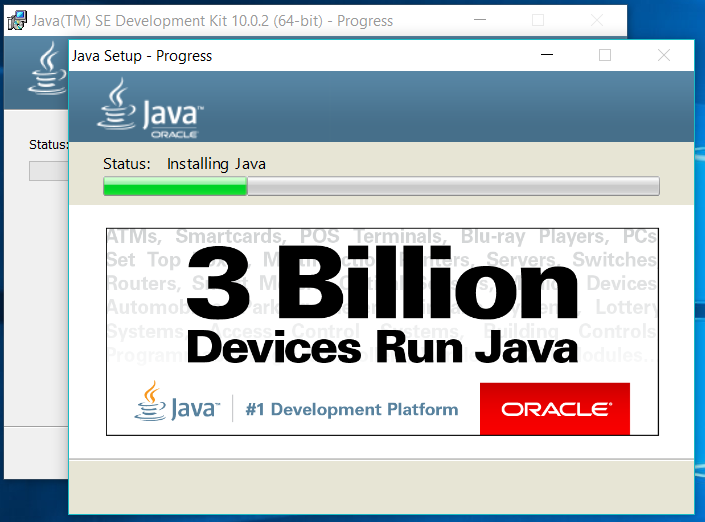705x522 pixels.
Task: Click the Java logo in Java Setup header
Action: click(150, 108)
